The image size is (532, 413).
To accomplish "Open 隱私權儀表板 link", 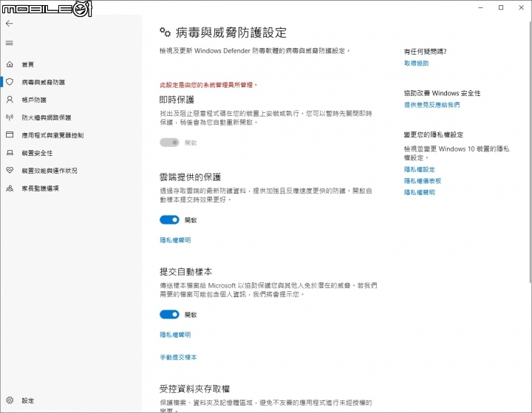I will click(423, 181).
